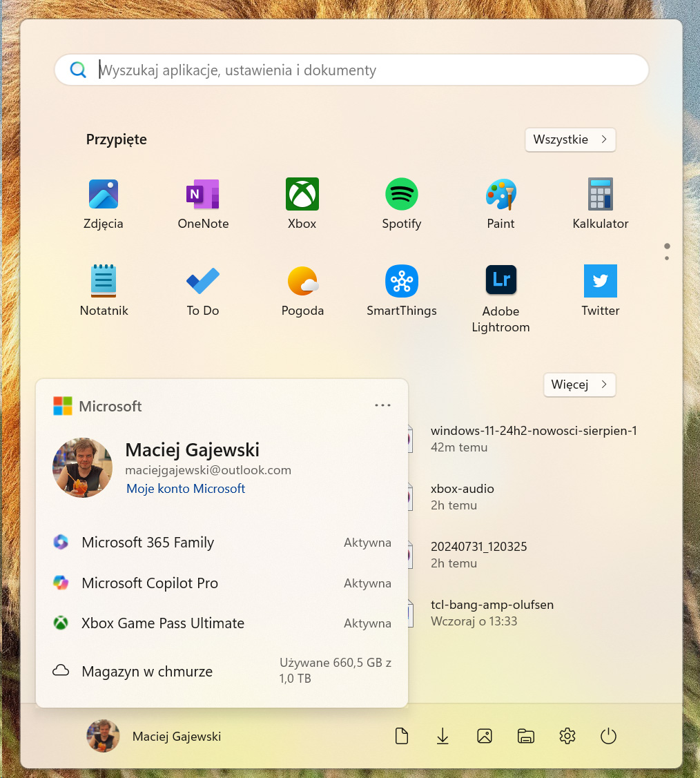Open Adobe Lightroom

coord(500,299)
